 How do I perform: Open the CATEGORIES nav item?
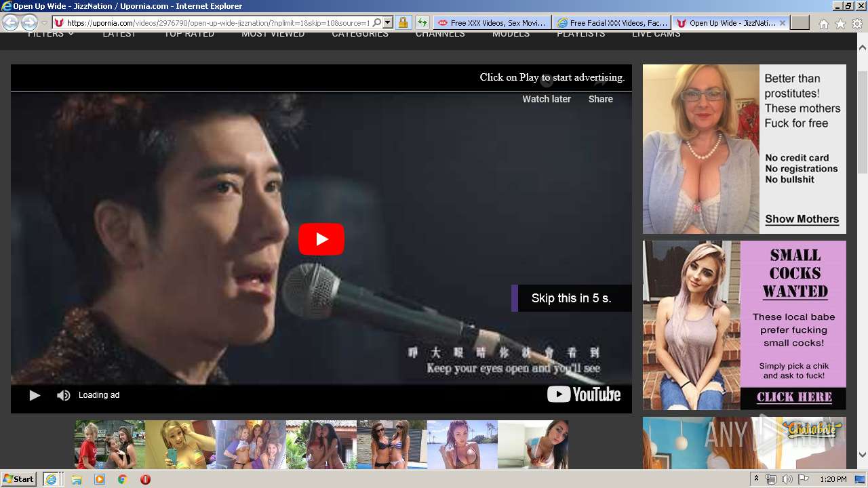(360, 34)
